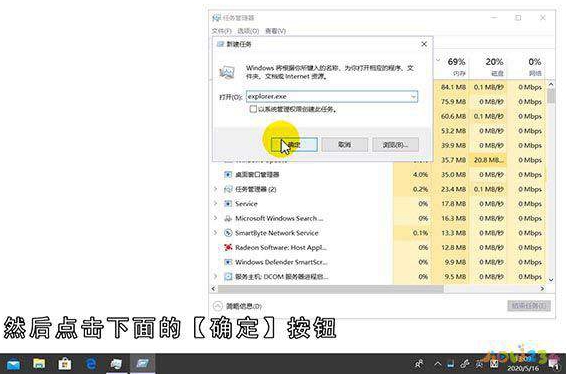
Task: Click the Windows Defender SmartScr icon
Action: [x=228, y=262]
